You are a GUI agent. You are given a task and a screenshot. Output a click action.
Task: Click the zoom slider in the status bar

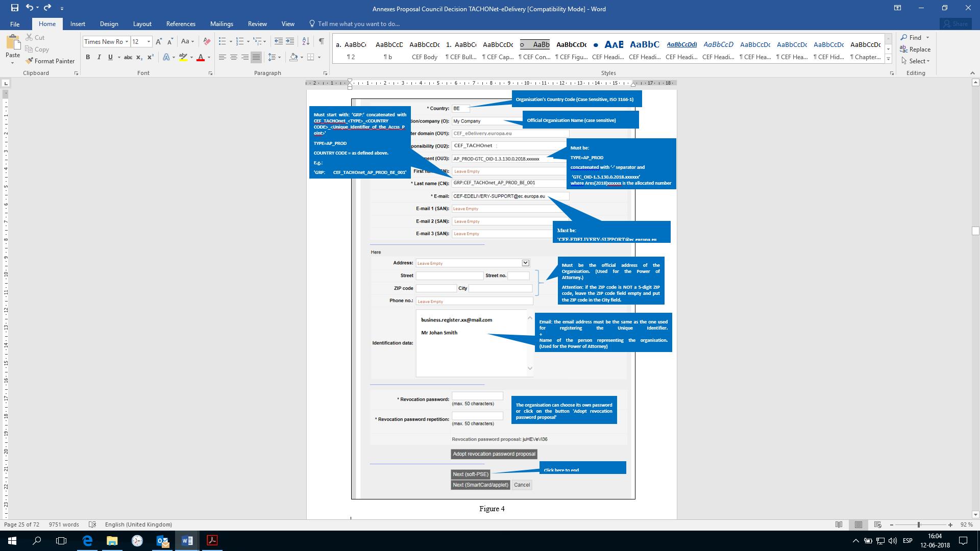click(919, 524)
